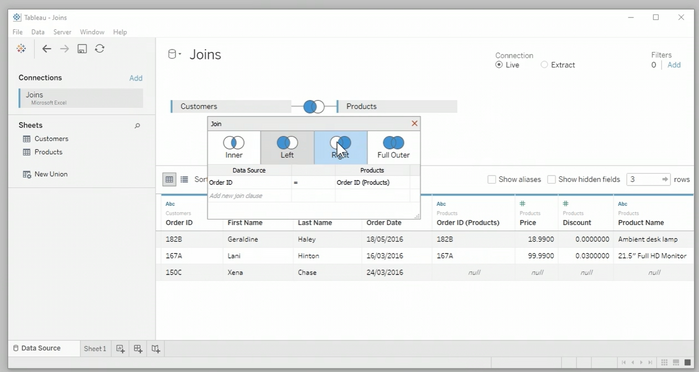Click the search icon next to Sheets
This screenshot has height=372, width=699.
click(137, 126)
